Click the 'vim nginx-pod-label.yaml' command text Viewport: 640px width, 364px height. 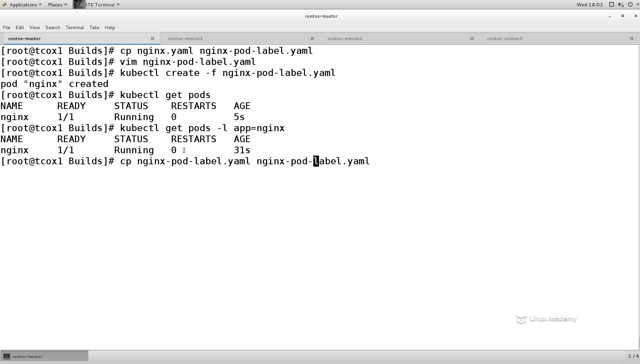coord(188,62)
